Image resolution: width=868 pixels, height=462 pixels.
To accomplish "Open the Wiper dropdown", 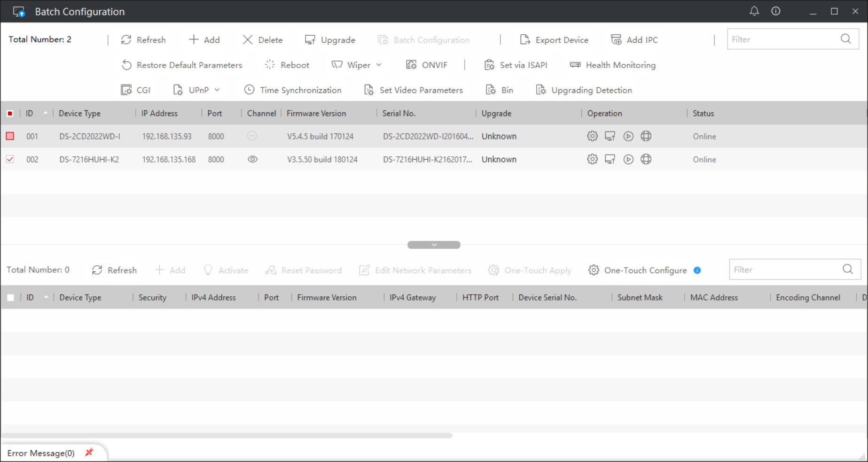I will coord(357,65).
